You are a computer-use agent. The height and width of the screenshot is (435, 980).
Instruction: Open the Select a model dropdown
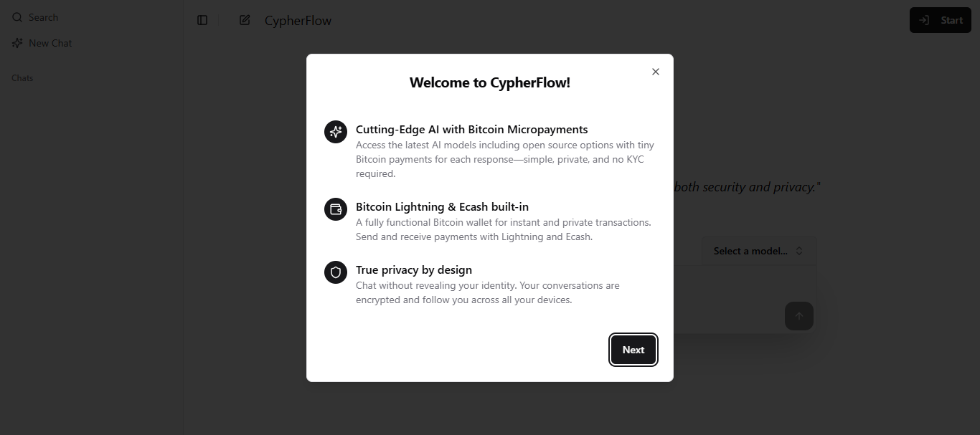point(758,251)
